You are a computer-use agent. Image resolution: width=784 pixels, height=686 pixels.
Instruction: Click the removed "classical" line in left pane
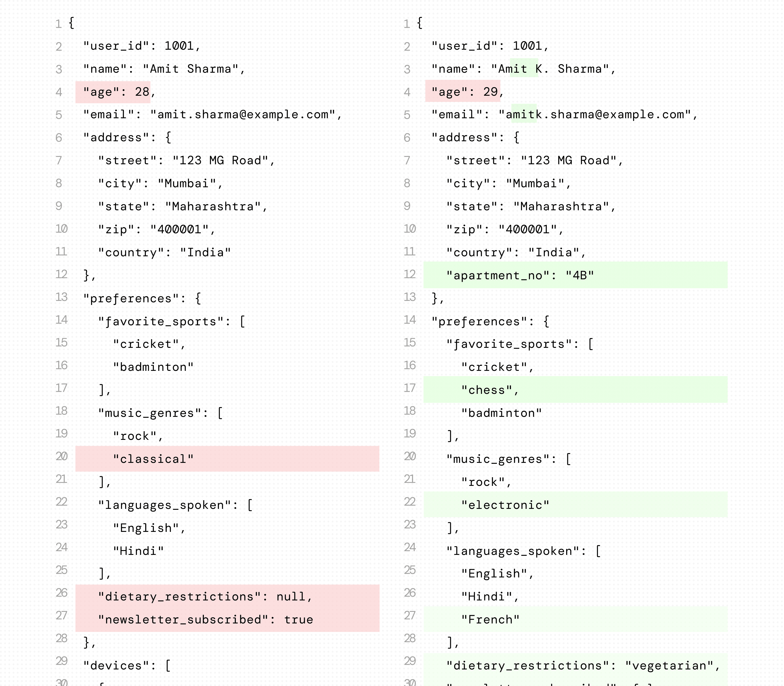[x=227, y=459]
